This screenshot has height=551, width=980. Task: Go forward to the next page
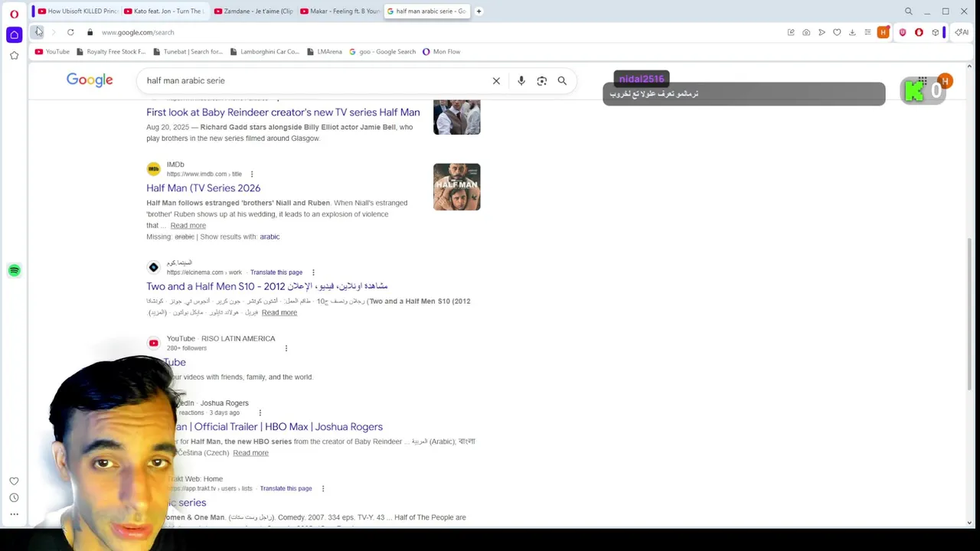pyautogui.click(x=53, y=32)
